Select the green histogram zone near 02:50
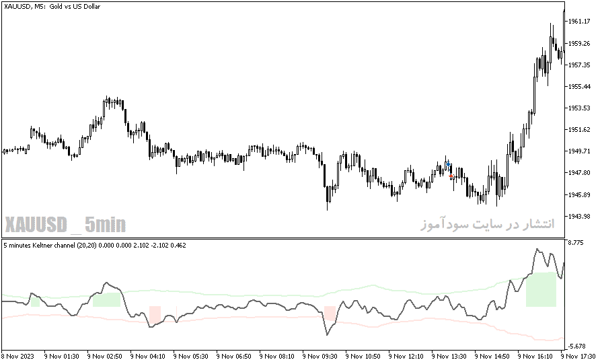The width and height of the screenshot is (600, 364). point(106,299)
